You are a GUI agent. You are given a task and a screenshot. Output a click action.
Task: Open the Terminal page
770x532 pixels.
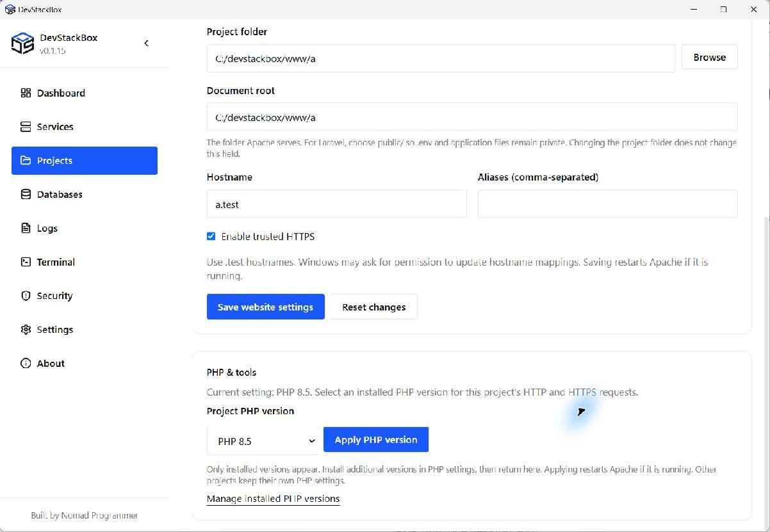coord(85,262)
